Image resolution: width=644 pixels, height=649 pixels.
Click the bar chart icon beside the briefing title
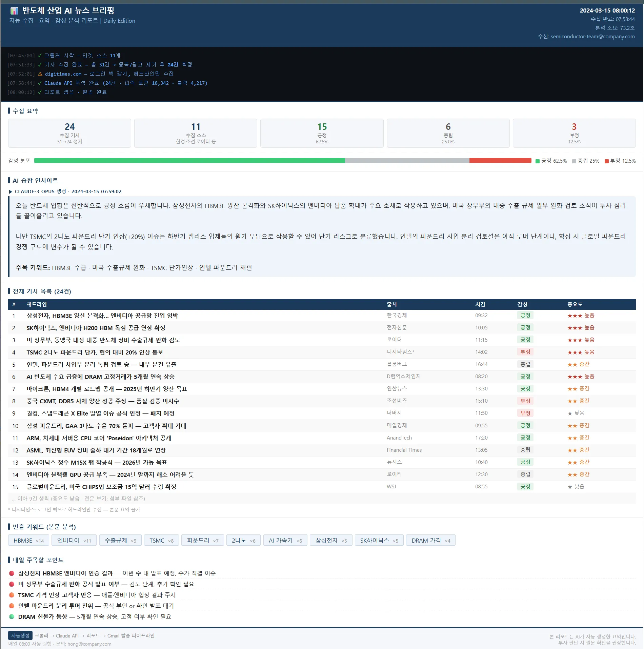tap(14, 11)
